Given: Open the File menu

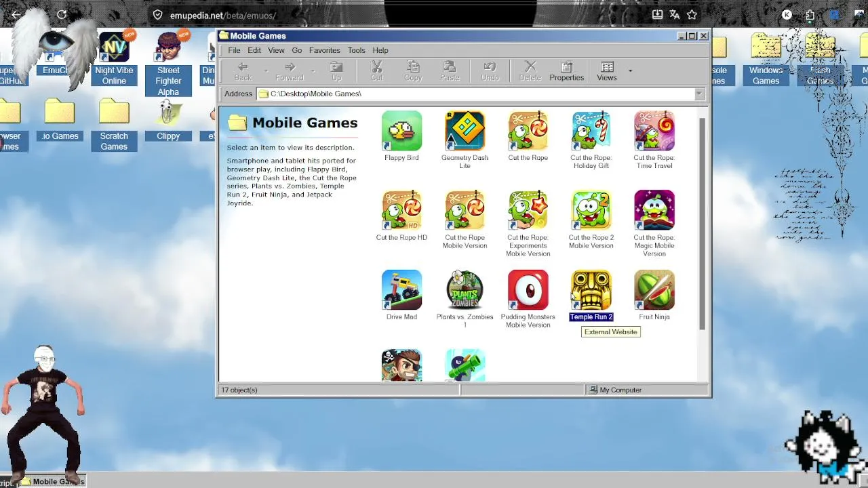Looking at the screenshot, I should [234, 50].
